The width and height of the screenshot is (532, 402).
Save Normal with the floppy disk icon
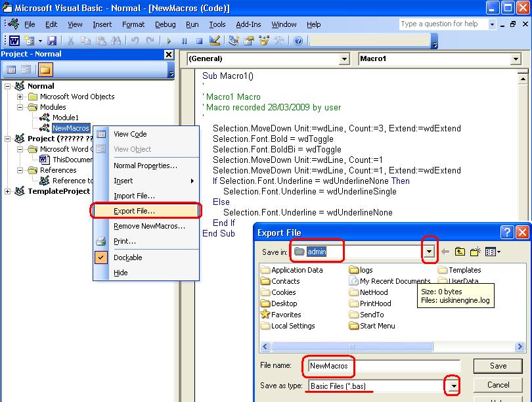(x=52, y=41)
